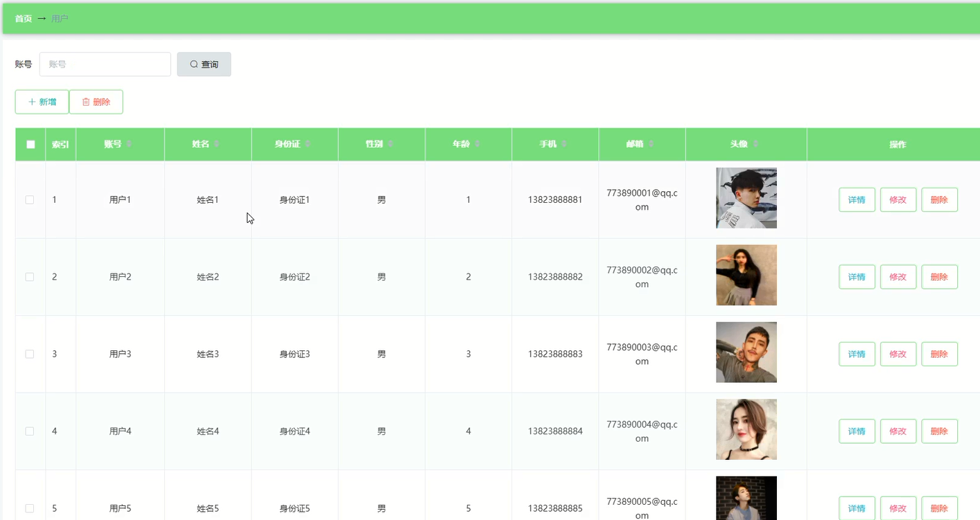Screen dimensions: 980x520
Task: Click the avatar thumbnail of 用户5
Action: [746, 499]
